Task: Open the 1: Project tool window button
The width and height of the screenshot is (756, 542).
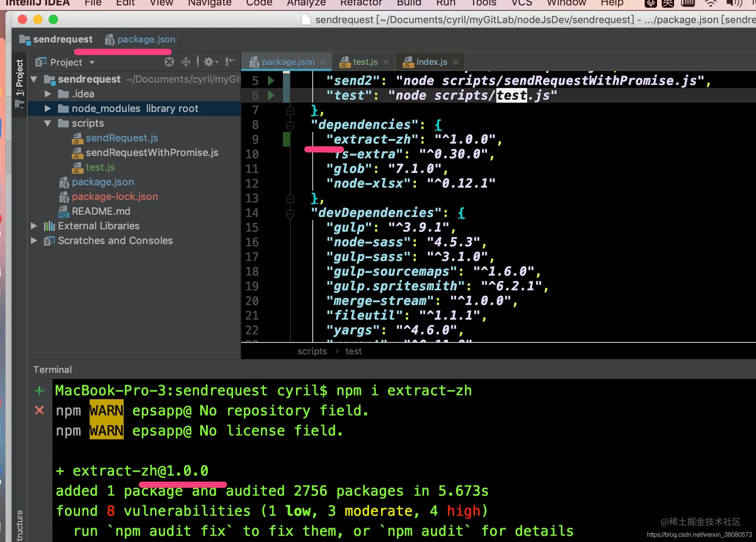Action: point(19,77)
